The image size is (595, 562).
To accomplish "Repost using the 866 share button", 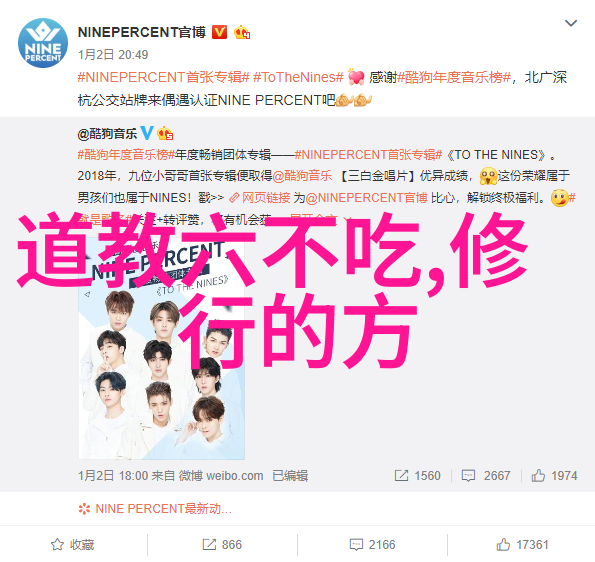I will 222,545.
